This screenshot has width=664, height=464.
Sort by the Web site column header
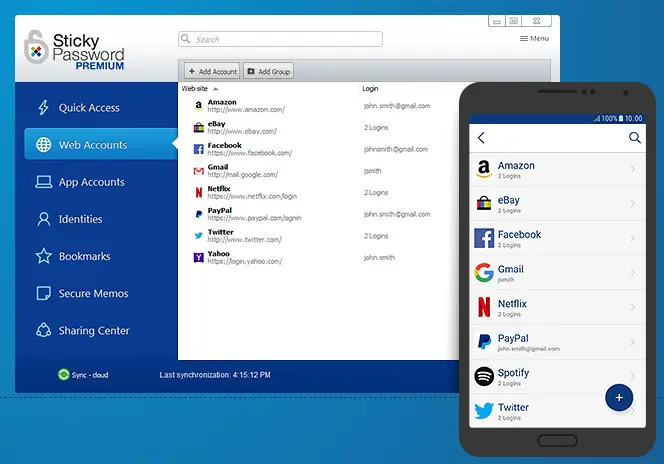[194, 88]
